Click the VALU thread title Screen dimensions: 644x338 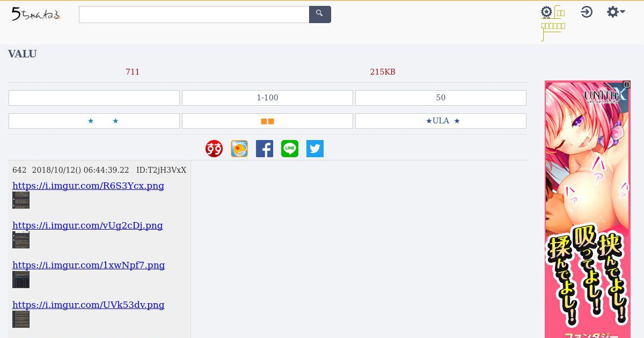22,54
